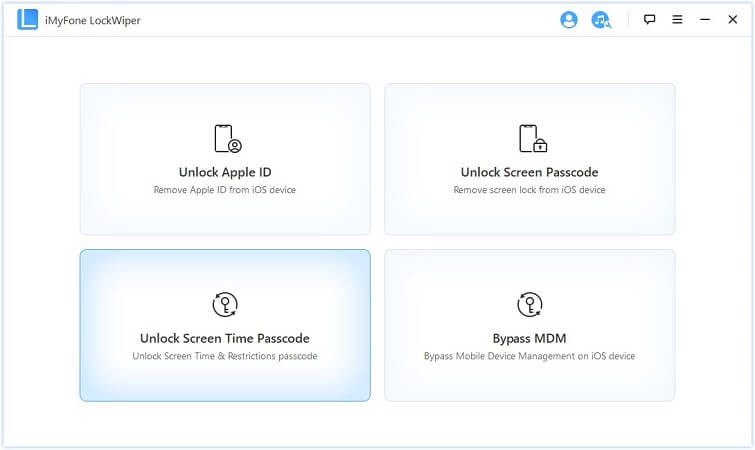
Task: Click 'Unlock Screen Time & Restrictions passcode' text
Action: (x=225, y=356)
